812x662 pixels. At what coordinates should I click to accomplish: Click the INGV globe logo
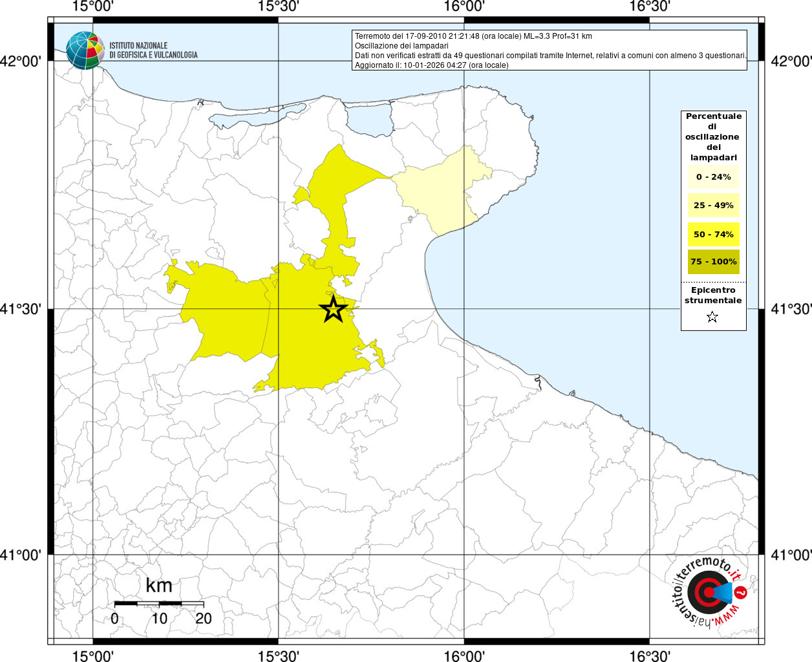85,50
